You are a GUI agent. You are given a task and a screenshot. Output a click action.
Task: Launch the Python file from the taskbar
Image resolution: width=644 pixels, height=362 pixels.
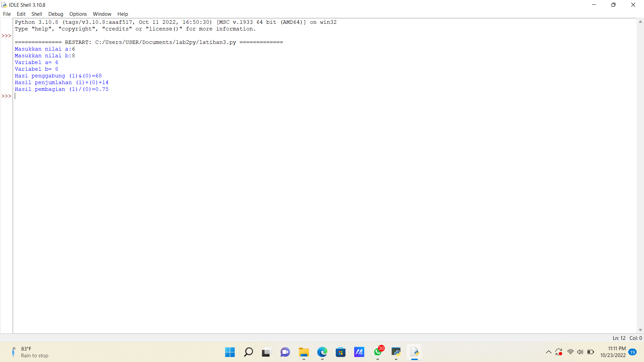click(396, 352)
